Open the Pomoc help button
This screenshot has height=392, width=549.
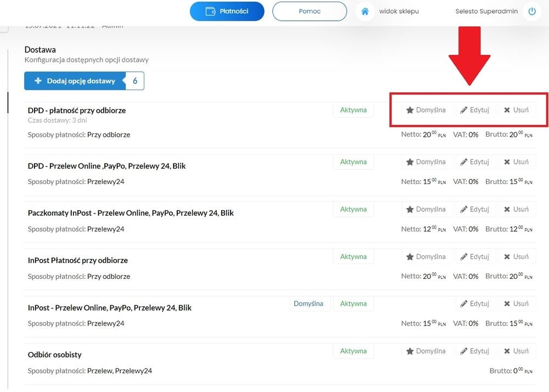[x=310, y=11]
